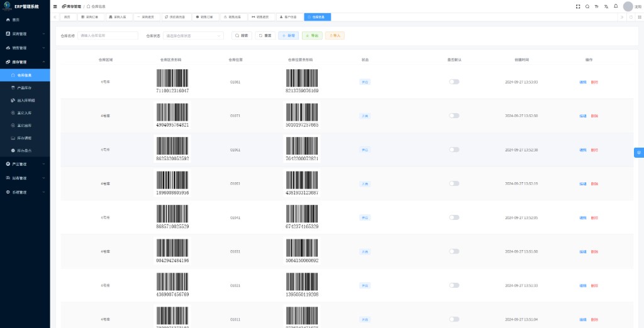Click the blue 新增 button
The image size is (644, 328).
tap(288, 36)
